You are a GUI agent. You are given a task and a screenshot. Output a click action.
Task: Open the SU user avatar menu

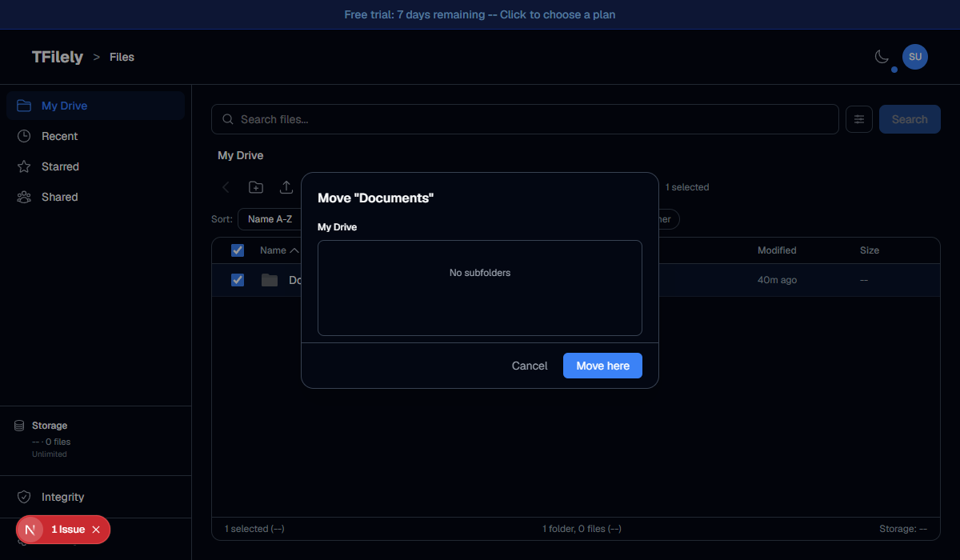[x=915, y=57]
